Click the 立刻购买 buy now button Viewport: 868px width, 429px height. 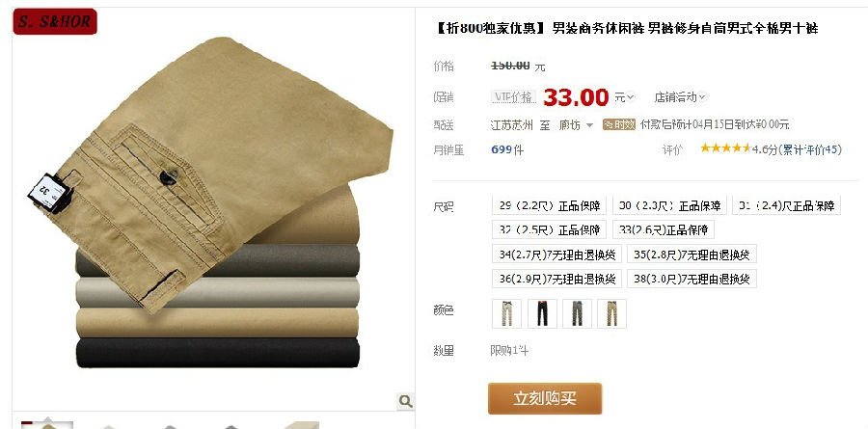[x=545, y=398]
